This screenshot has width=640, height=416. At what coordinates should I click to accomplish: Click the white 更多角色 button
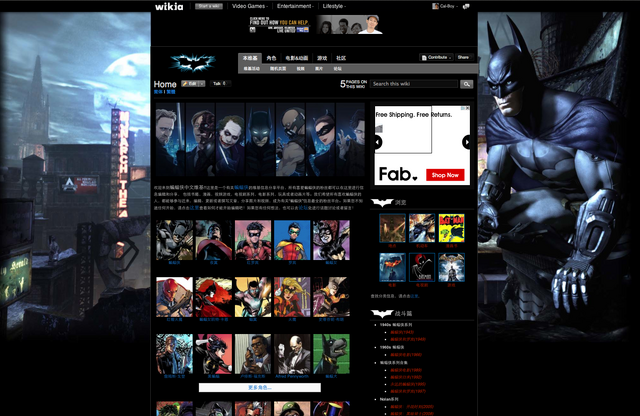[260, 387]
